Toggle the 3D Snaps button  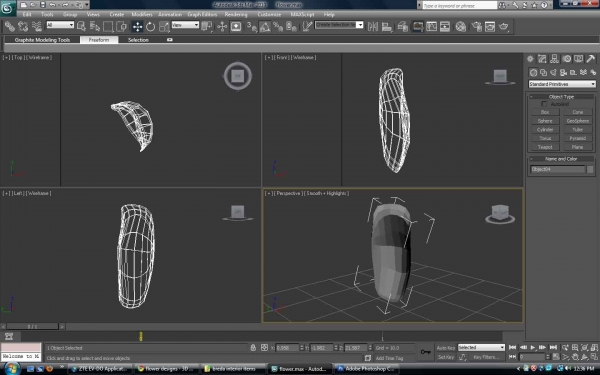[x=251, y=26]
